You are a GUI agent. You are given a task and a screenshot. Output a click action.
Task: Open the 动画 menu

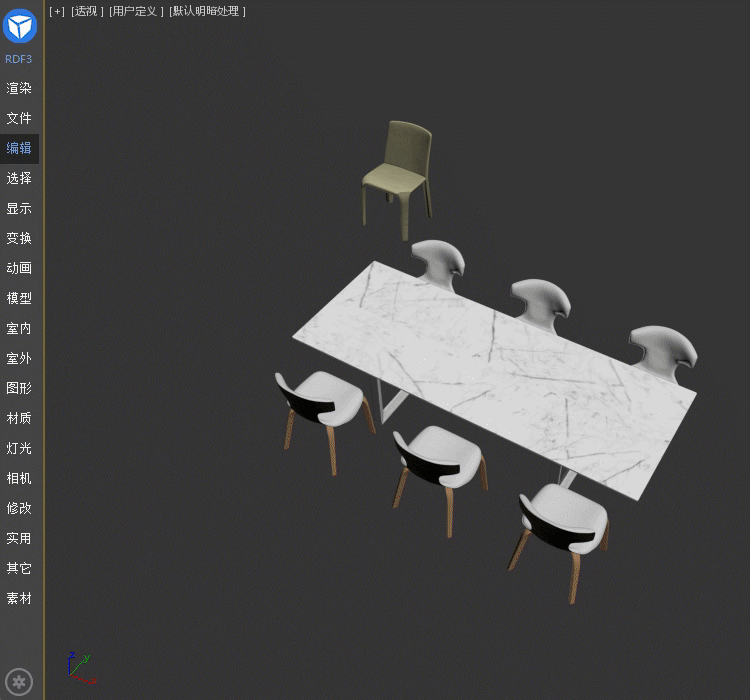tap(19, 268)
